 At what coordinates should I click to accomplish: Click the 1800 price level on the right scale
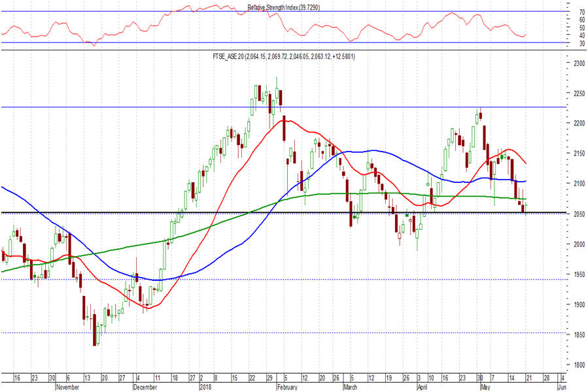[579, 365]
